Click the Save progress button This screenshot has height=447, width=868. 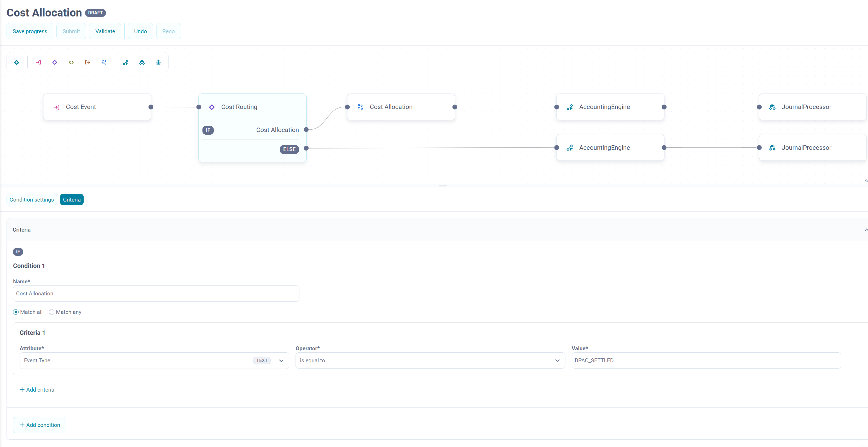(30, 31)
